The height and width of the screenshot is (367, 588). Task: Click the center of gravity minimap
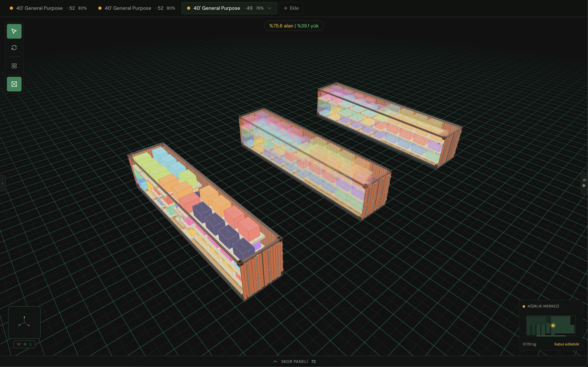(x=551, y=326)
